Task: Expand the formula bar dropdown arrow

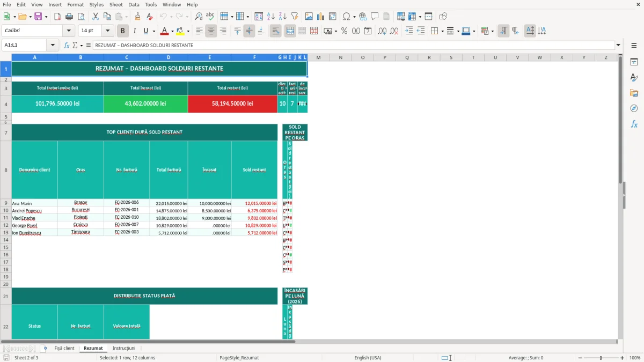Action: point(619,45)
